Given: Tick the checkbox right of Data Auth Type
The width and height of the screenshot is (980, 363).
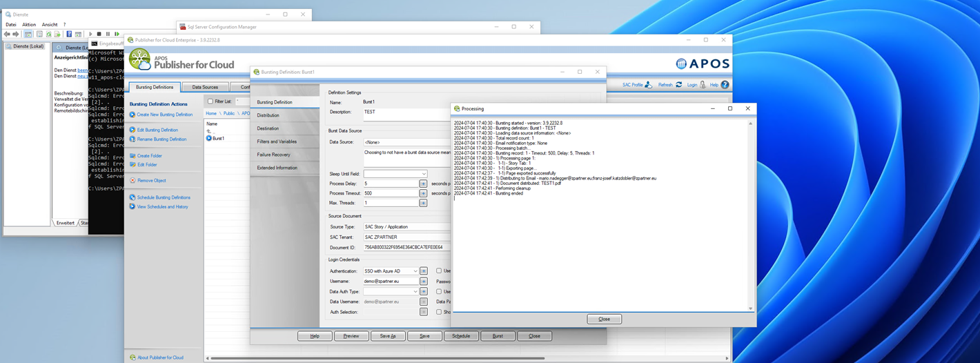Looking at the screenshot, I should (439, 292).
